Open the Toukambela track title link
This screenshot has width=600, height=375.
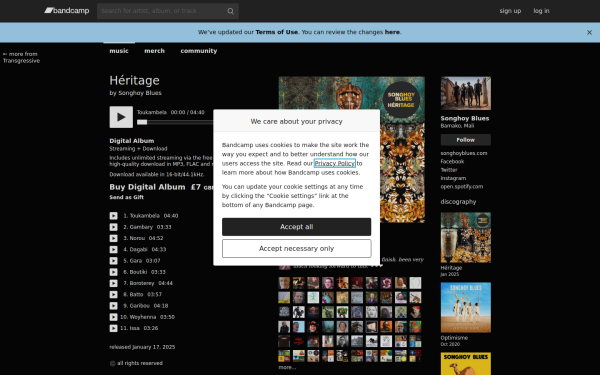coord(144,216)
